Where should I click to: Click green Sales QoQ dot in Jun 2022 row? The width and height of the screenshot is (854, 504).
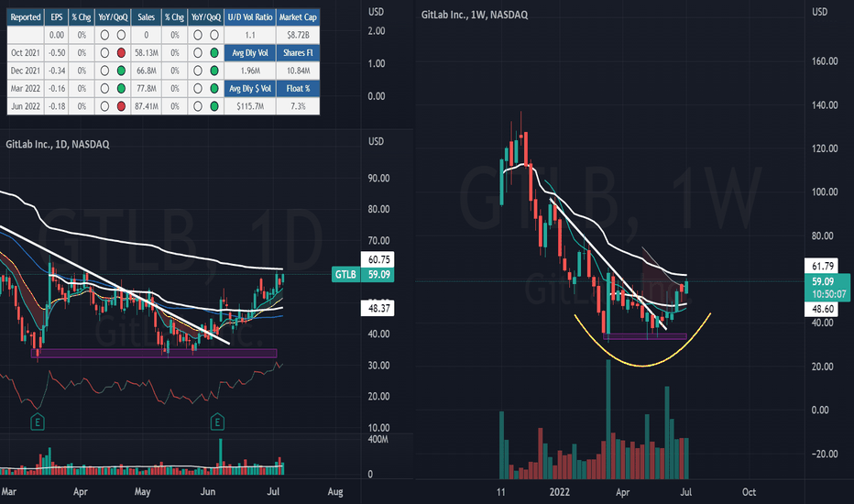tap(214, 106)
